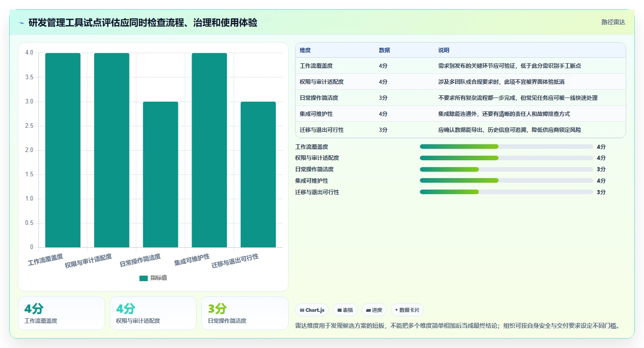The height and width of the screenshot is (348, 644).
Task: Click description starting 集成除能连通外
Action: (x=504, y=114)
